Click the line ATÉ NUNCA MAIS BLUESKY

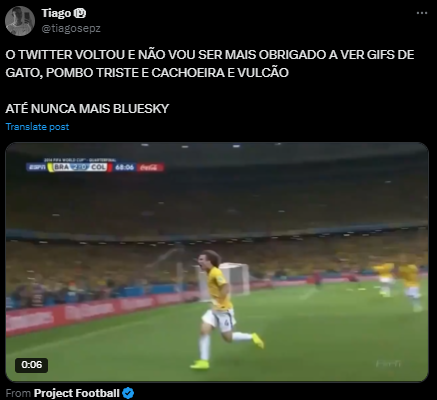pyautogui.click(x=87, y=109)
